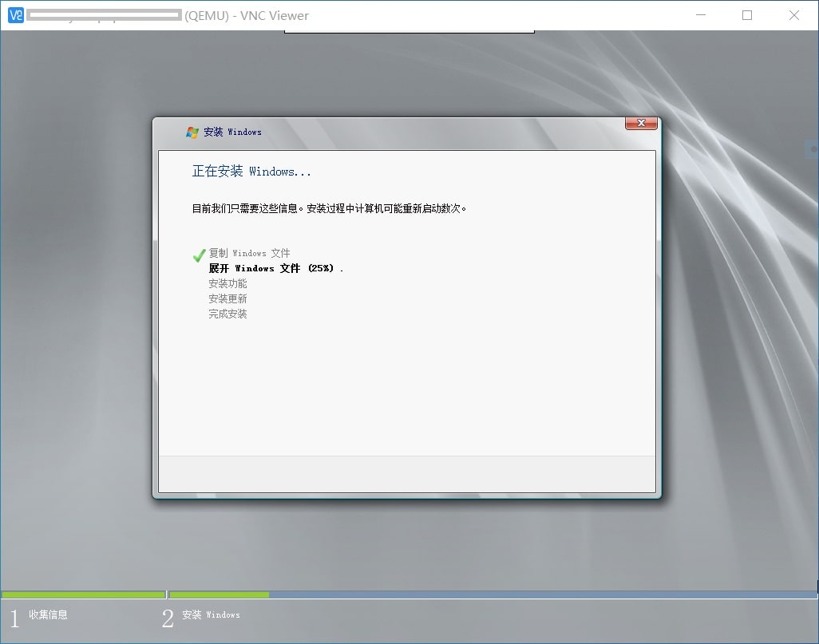819x644 pixels.
Task: Click the unfilled blue portion of progress bar
Action: [543, 595]
